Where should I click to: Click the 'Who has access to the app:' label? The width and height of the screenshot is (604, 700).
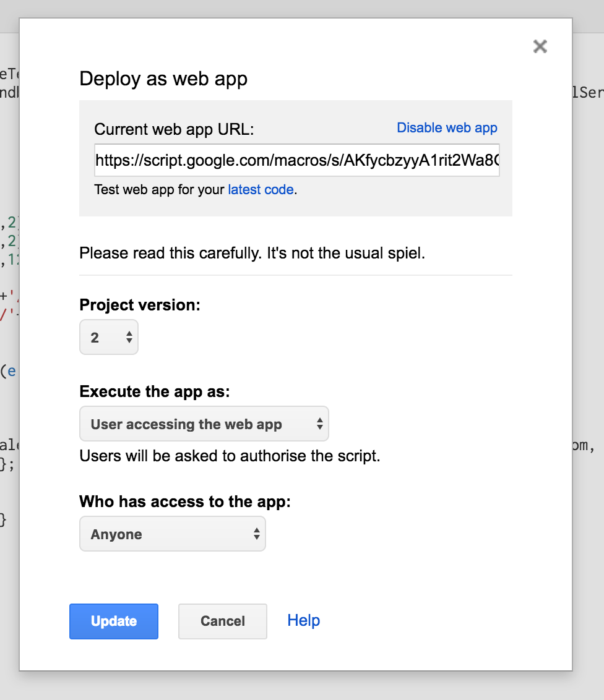(184, 502)
